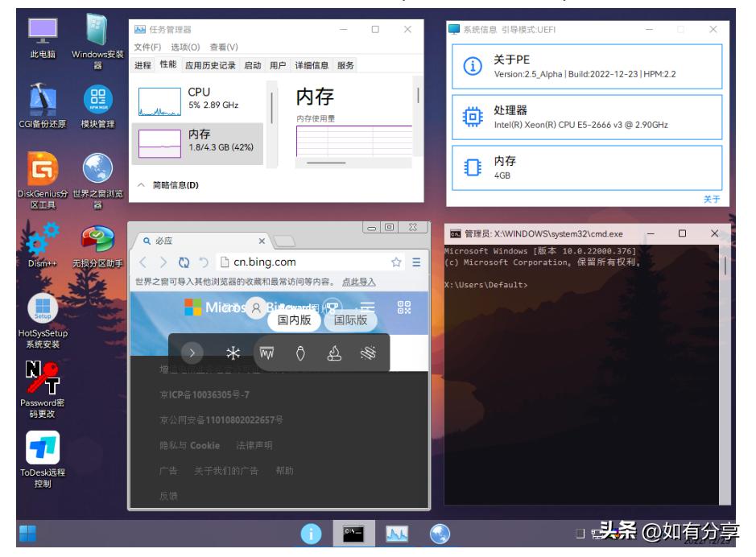Screen dimensions: 756x557
Task: Click the 内存 4GB info card
Action: click(x=587, y=167)
